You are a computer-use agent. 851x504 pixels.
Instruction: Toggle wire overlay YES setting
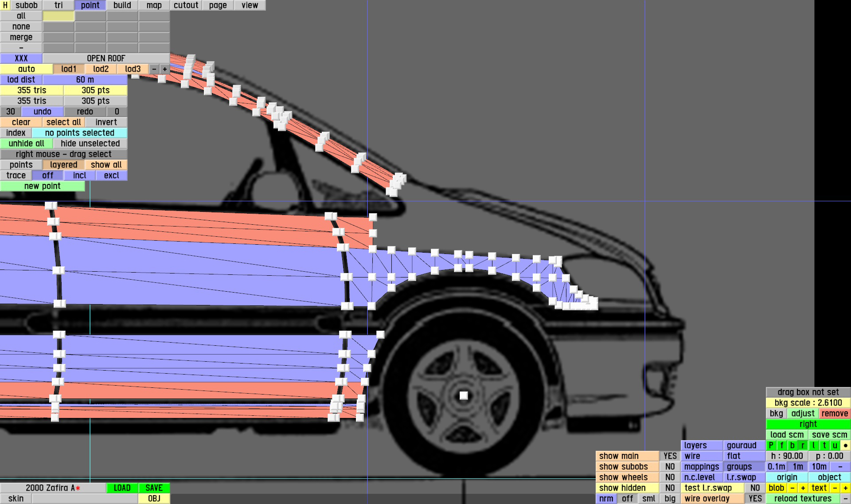pyautogui.click(x=755, y=499)
